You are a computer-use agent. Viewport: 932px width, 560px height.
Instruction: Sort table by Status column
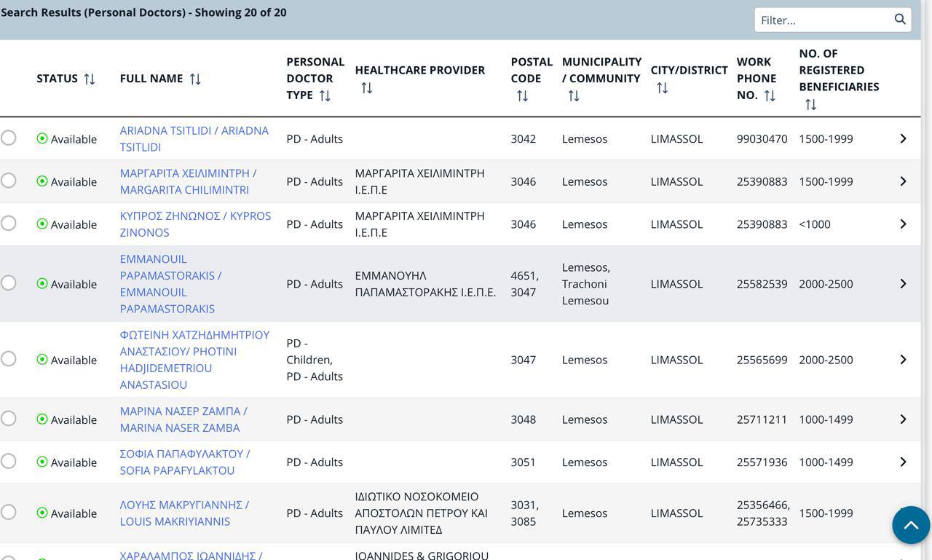[90, 79]
